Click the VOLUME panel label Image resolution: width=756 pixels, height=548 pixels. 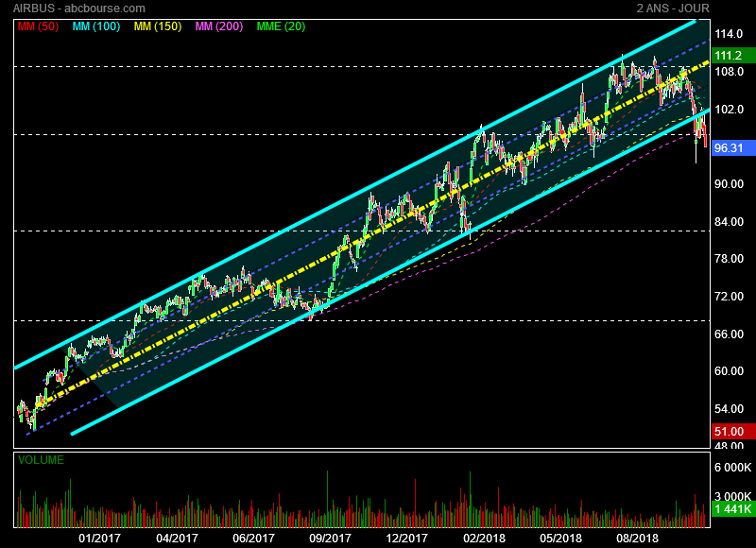pyautogui.click(x=41, y=460)
